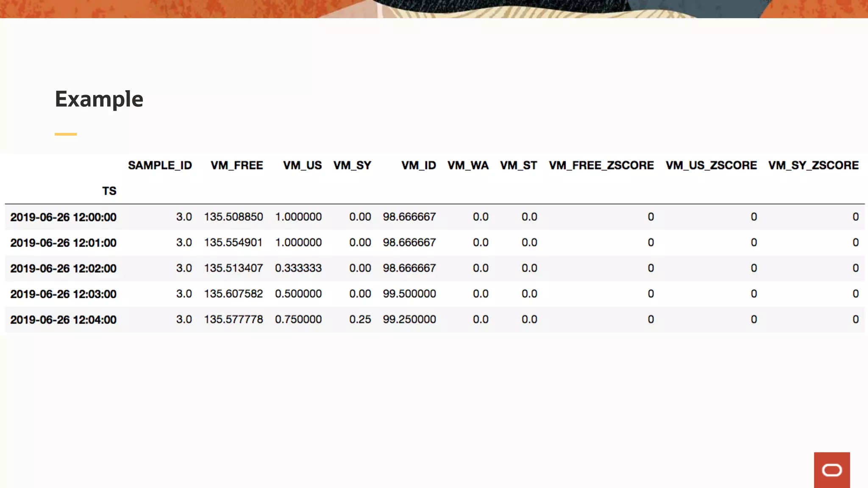Click the VM_SY_ZSCORE column header
The width and height of the screenshot is (868, 488).
tap(813, 165)
